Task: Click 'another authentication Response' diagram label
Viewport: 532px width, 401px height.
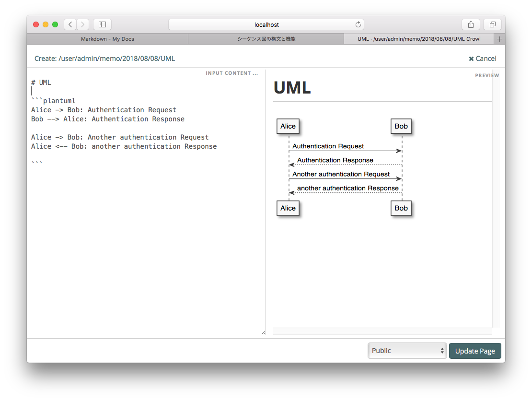Action: (348, 188)
